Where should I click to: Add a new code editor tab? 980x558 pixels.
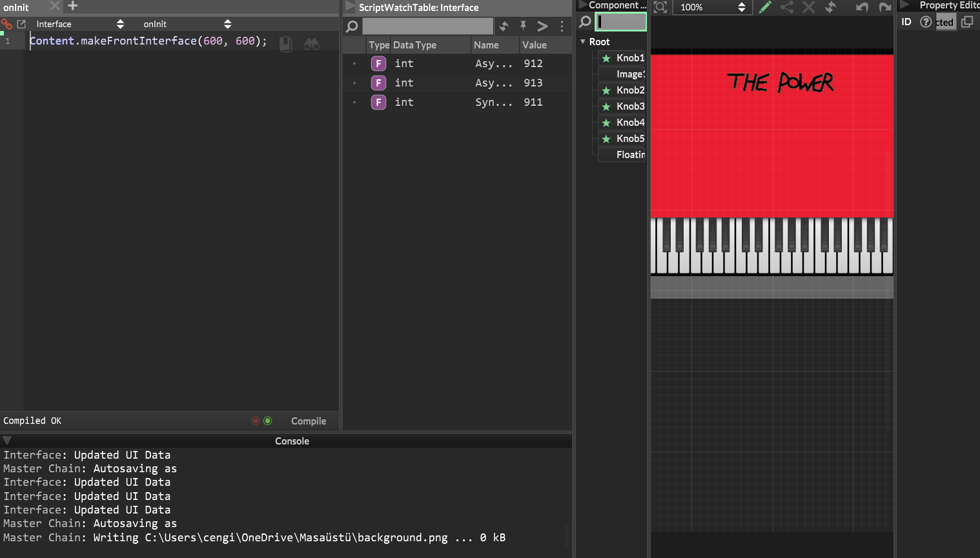[x=72, y=6]
